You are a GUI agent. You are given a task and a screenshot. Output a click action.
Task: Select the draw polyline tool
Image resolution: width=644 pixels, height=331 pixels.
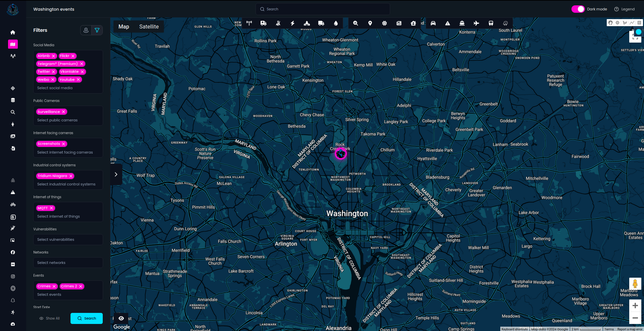click(632, 23)
